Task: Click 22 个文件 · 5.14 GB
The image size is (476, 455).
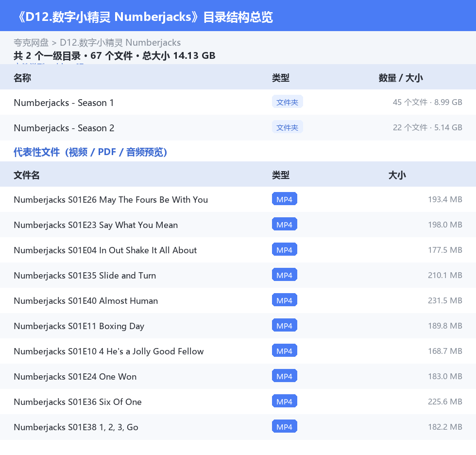Action: pyautogui.click(x=427, y=127)
